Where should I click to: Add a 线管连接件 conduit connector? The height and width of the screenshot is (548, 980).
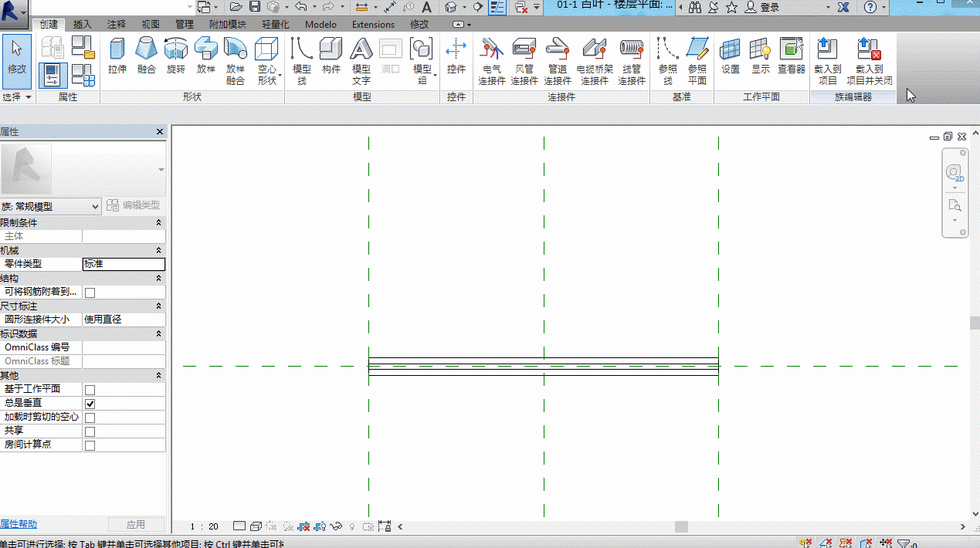[632, 61]
